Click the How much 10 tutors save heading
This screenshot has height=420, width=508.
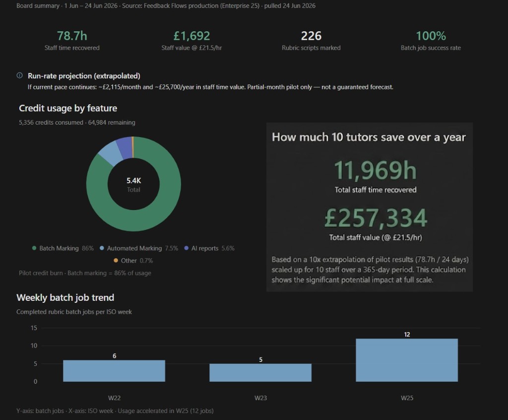click(369, 137)
